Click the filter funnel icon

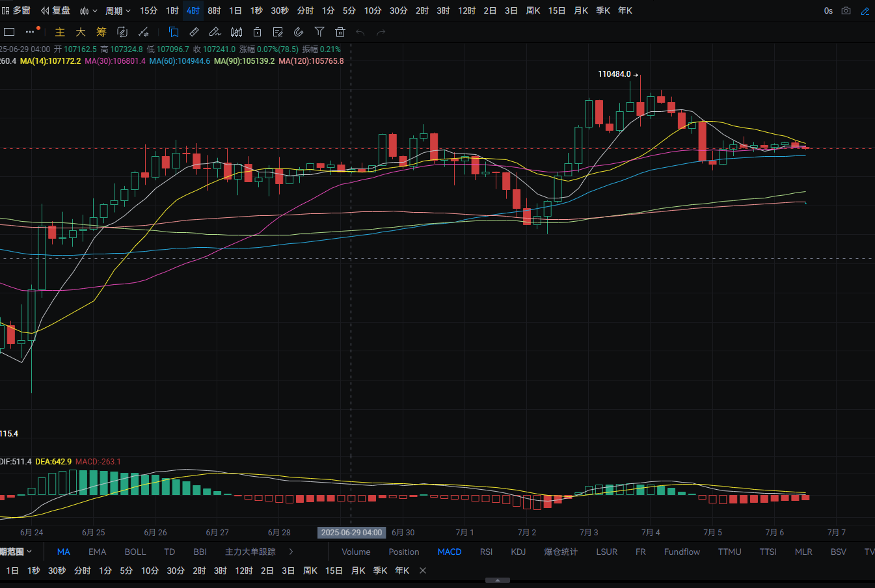pos(319,32)
